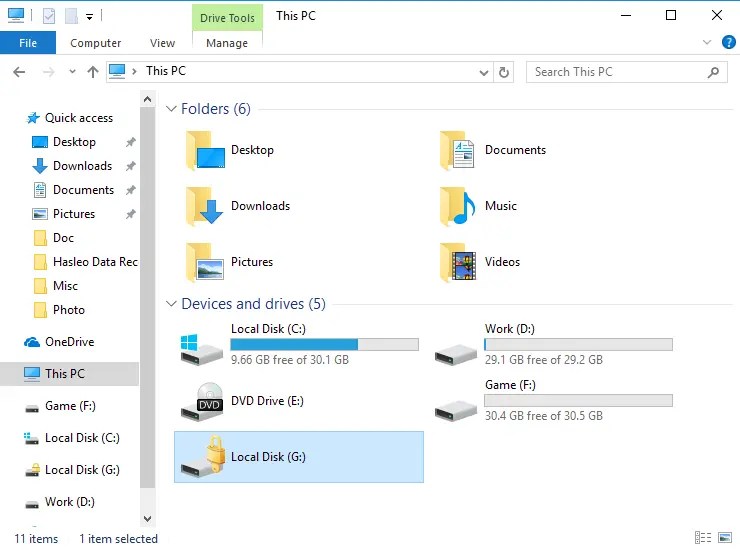Open OneDrive in navigation pane

pyautogui.click(x=59, y=342)
